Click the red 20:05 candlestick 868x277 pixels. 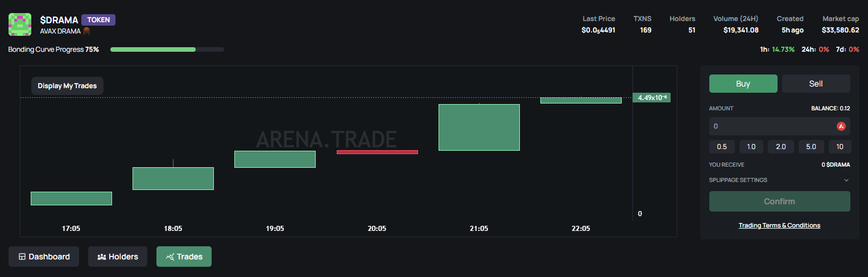[x=377, y=152]
